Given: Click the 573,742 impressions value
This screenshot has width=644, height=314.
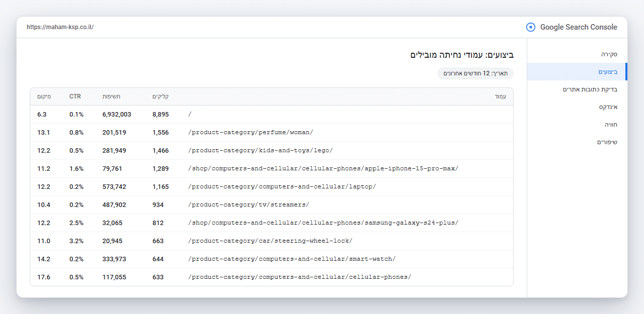Looking at the screenshot, I should click(114, 187).
